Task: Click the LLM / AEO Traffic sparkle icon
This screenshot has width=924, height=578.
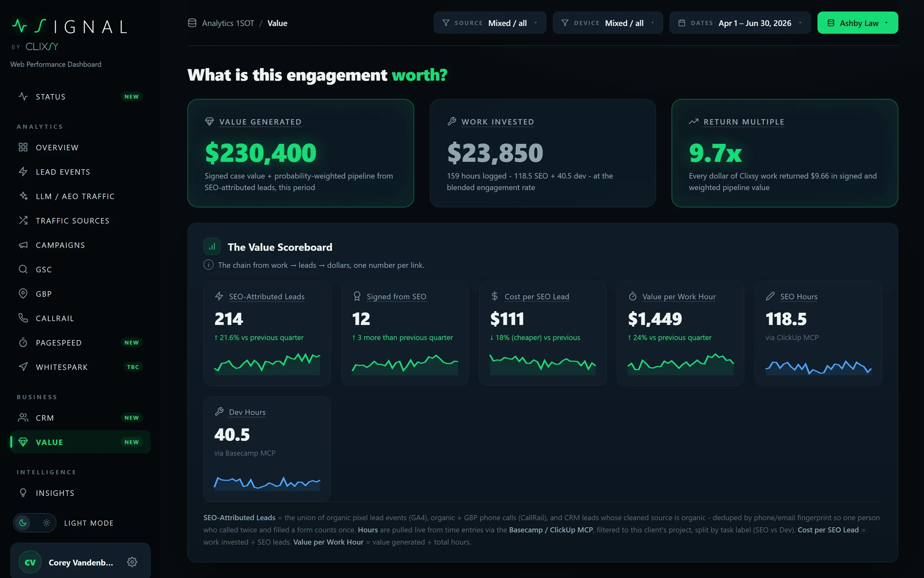Action: coord(23,196)
